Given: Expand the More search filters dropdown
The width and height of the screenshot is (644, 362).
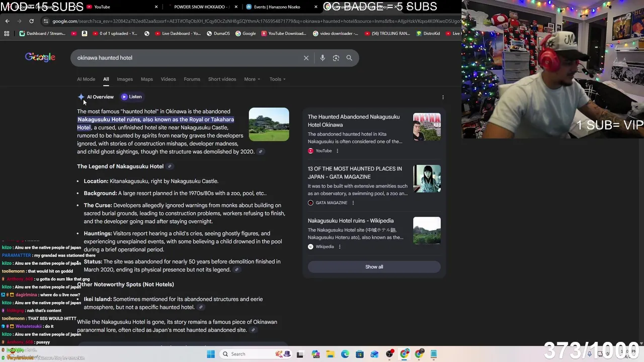Looking at the screenshot, I should click(252, 79).
